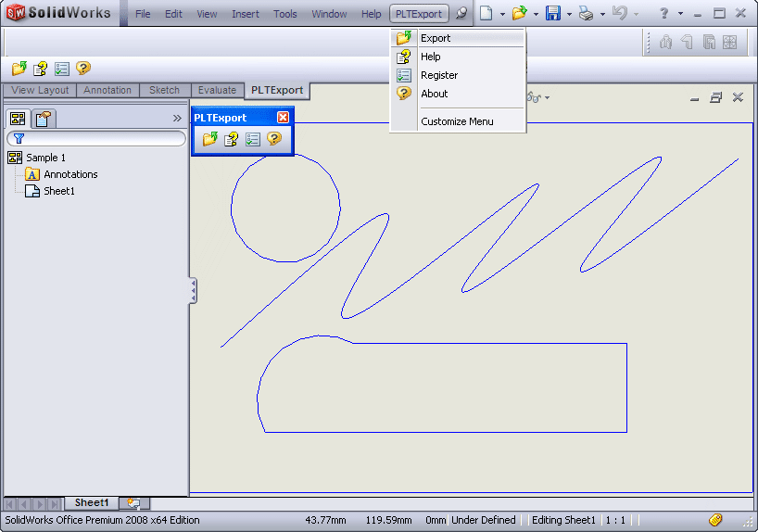Viewport: 758px width, 532px height.
Task: Add a new sheet using tab icon
Action: coord(133,503)
